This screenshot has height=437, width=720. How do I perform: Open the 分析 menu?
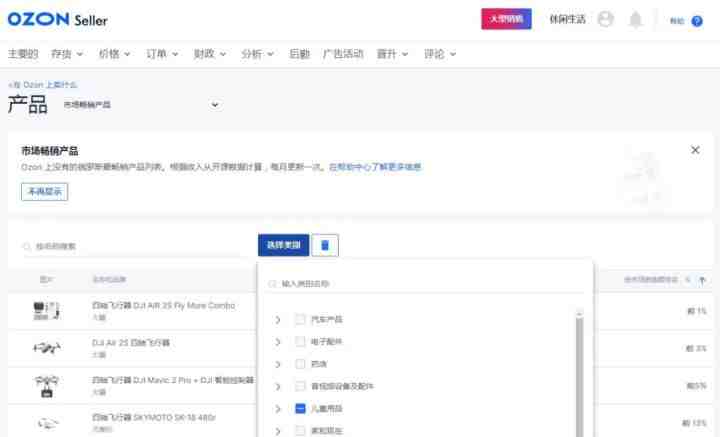(257, 54)
